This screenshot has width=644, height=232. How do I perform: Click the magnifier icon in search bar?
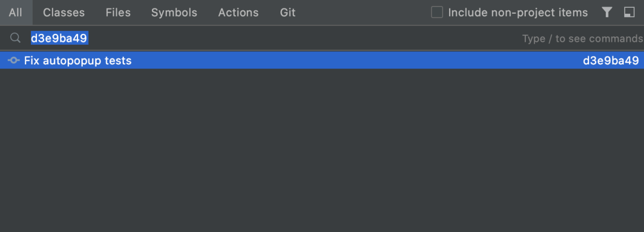coord(15,38)
